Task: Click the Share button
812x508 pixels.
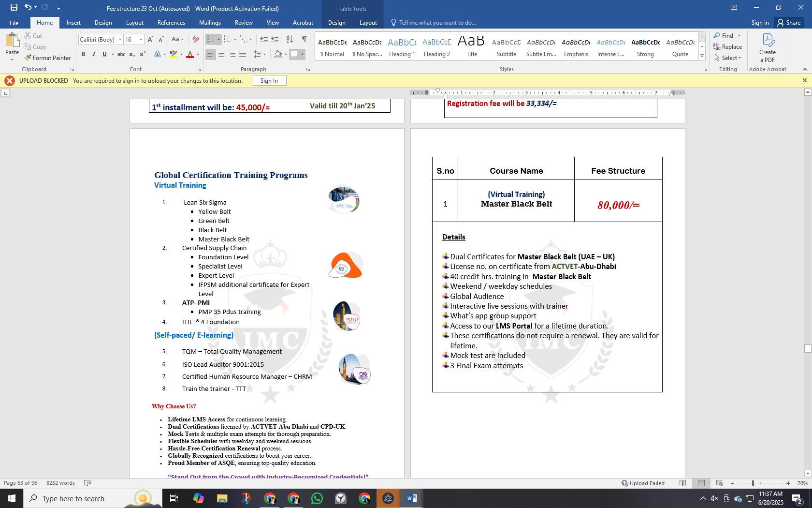Action: tap(789, 23)
